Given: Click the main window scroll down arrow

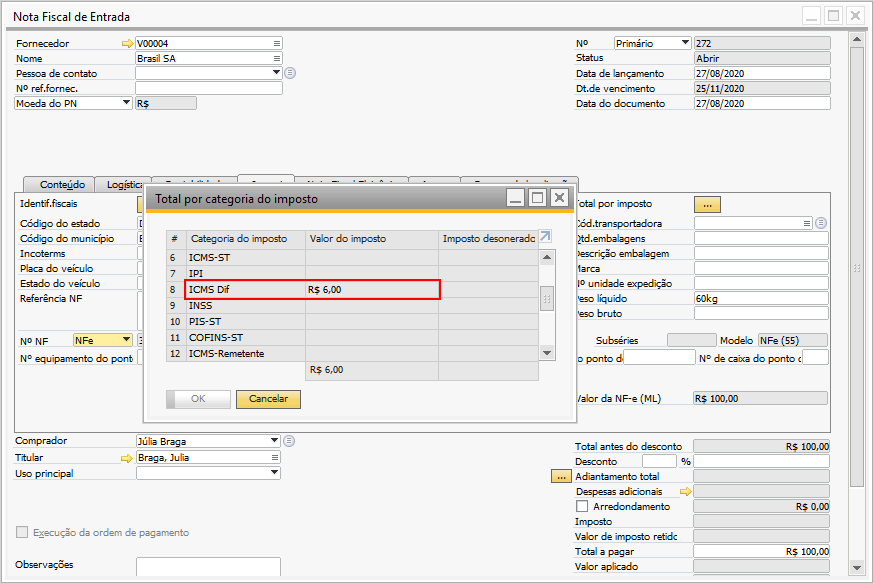Looking at the screenshot, I should [857, 568].
